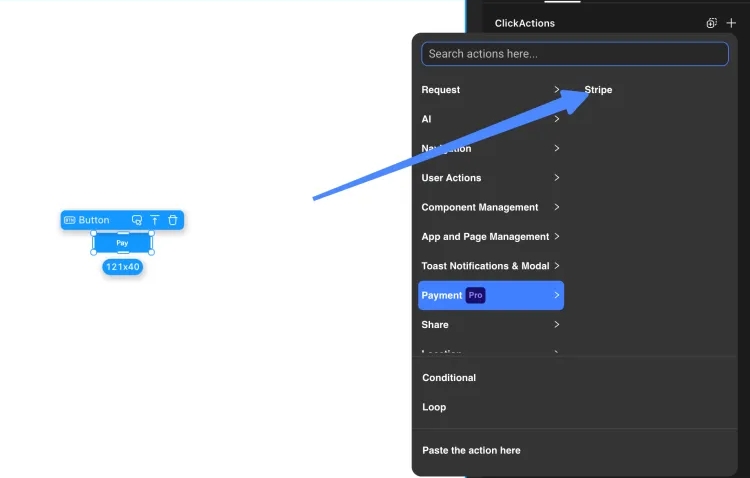750x478 pixels.
Task: Open App and Page Management submenu
Action: (x=491, y=237)
